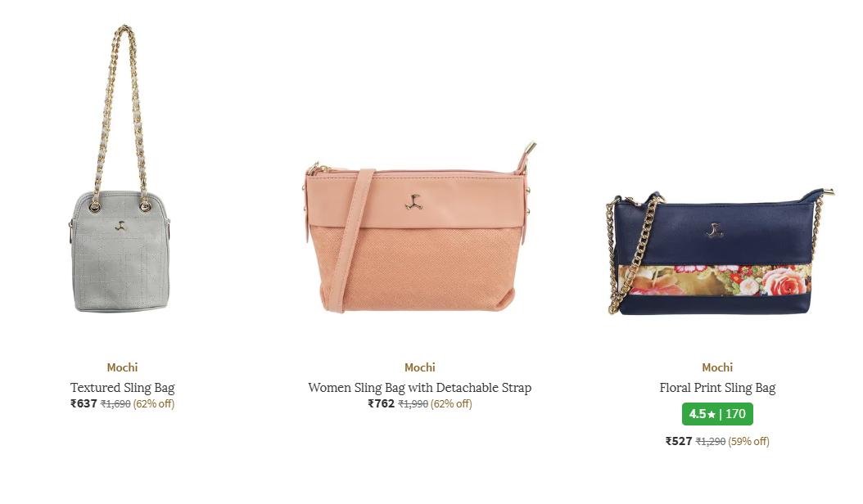Select Mochi brand above Textured Sling Bag
This screenshot has width=863, height=504.
pyautogui.click(x=122, y=367)
